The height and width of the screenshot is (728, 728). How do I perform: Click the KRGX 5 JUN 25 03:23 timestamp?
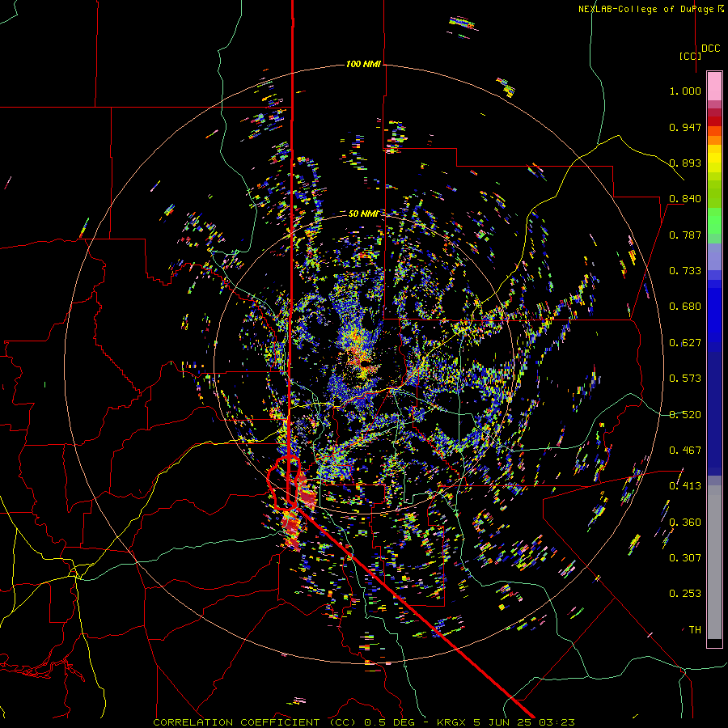(506, 722)
